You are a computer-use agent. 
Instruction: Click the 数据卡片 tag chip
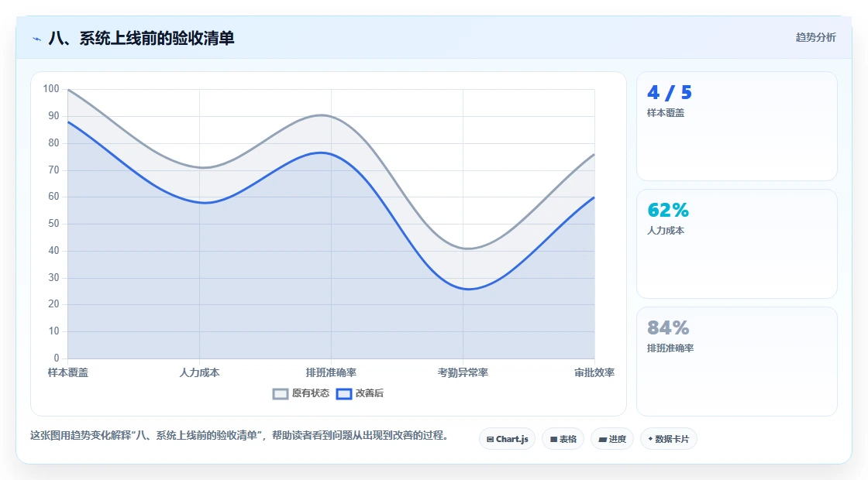(669, 439)
